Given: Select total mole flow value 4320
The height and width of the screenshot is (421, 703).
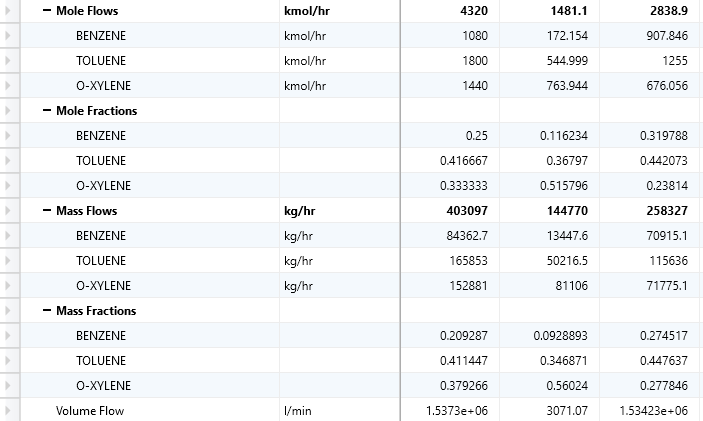Looking at the screenshot, I should tap(474, 11).
